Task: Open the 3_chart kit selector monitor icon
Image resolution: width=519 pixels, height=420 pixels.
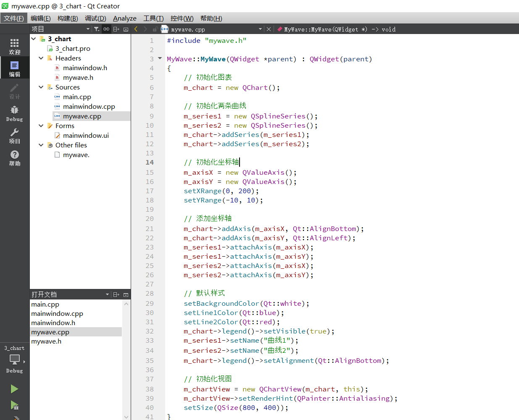Action: click(15, 360)
